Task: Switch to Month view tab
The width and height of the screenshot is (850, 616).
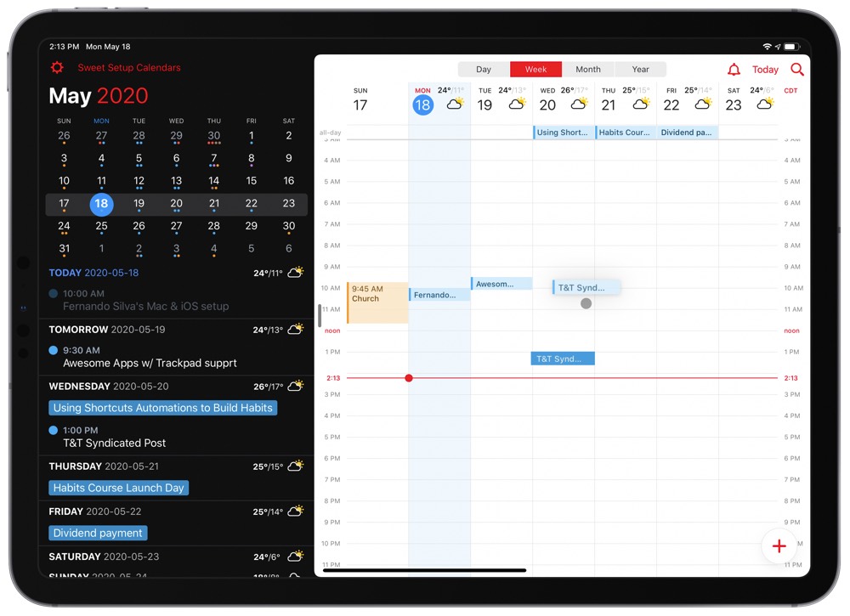Action: tap(587, 70)
